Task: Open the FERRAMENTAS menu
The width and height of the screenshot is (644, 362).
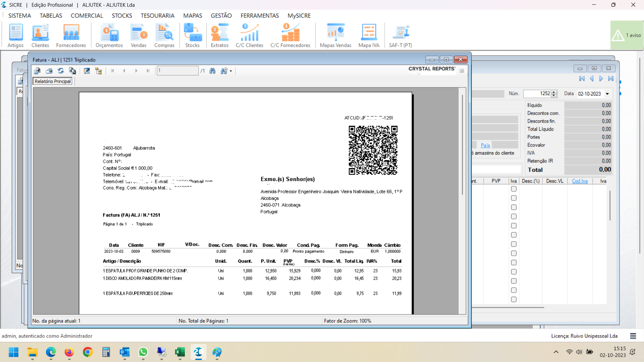Action: pos(260,16)
